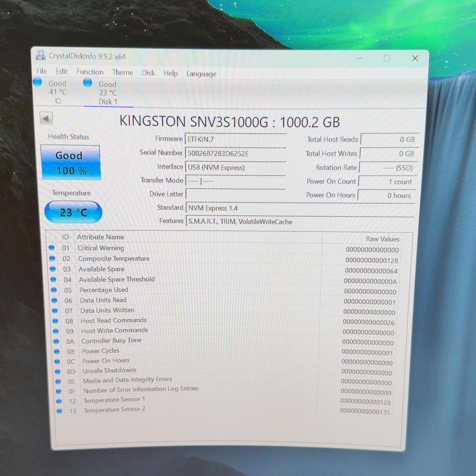Open the Disk menu
This screenshot has height=476, width=476.
(148, 73)
